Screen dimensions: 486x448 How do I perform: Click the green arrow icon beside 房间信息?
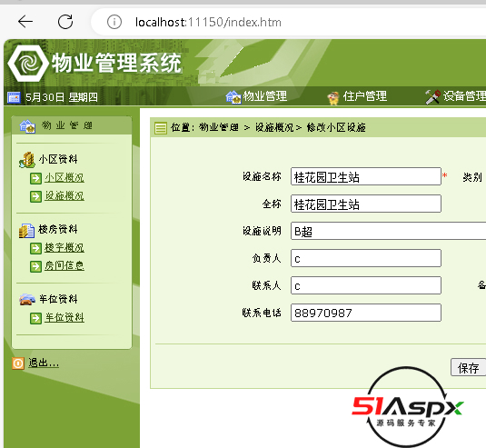[35, 266]
